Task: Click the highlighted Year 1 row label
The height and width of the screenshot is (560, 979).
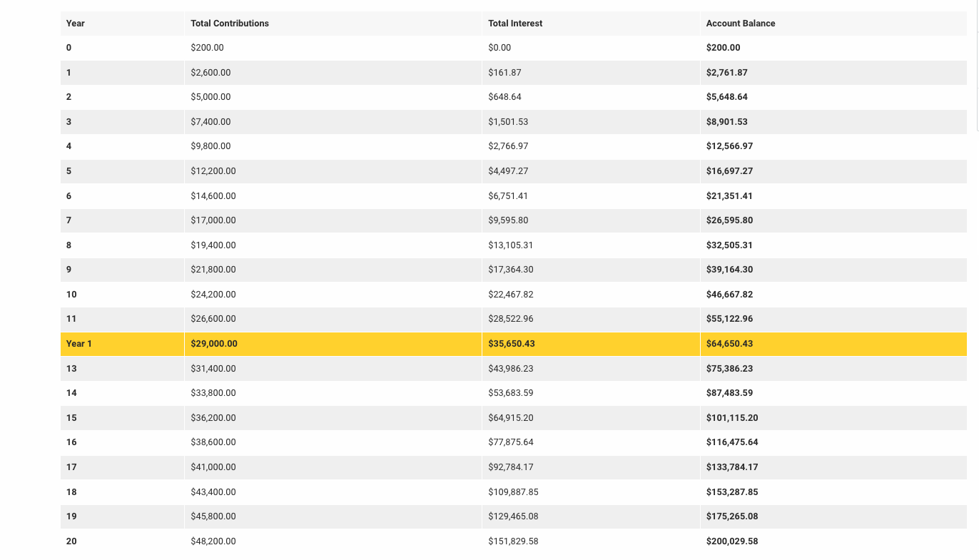Action: pyautogui.click(x=79, y=344)
